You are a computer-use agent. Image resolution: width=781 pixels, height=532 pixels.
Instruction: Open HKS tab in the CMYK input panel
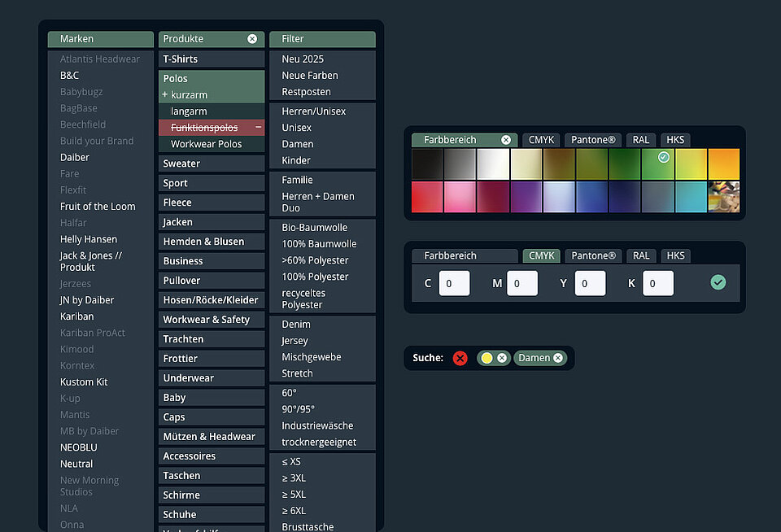point(675,255)
